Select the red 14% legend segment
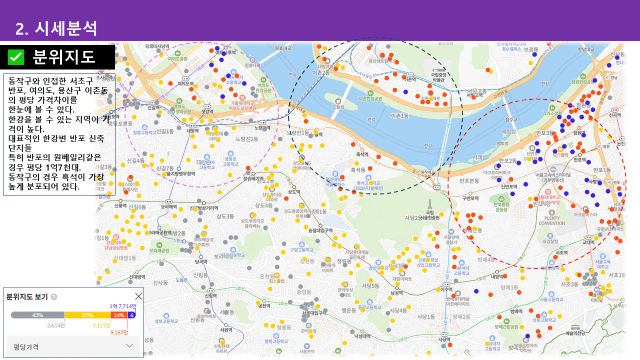Viewport: 640px width, 360px height. [119, 315]
